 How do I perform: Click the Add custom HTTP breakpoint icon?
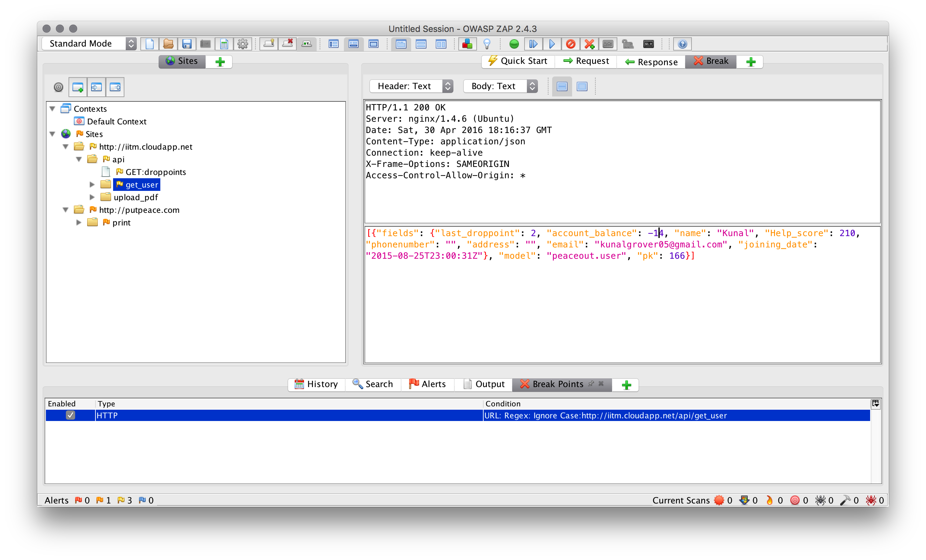pyautogui.click(x=589, y=44)
